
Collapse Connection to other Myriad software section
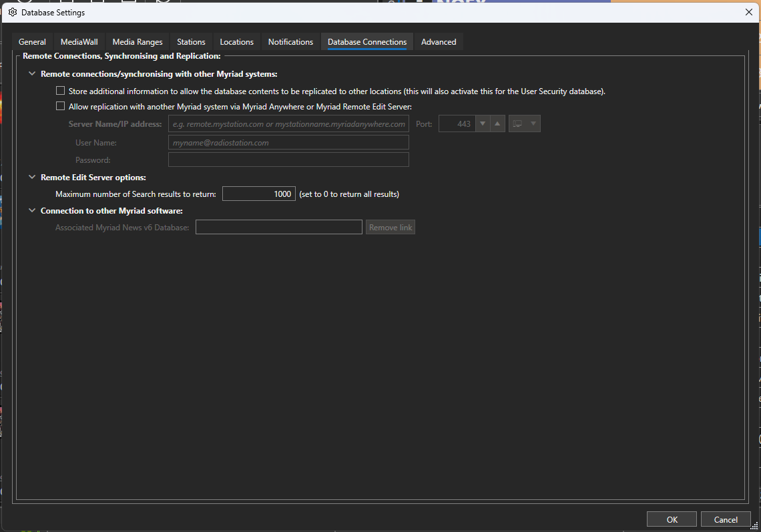tap(32, 210)
